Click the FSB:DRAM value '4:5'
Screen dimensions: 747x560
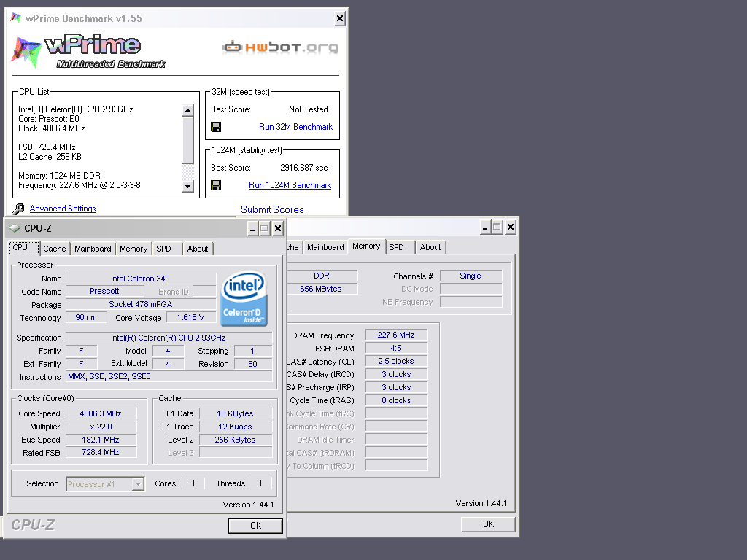(396, 348)
